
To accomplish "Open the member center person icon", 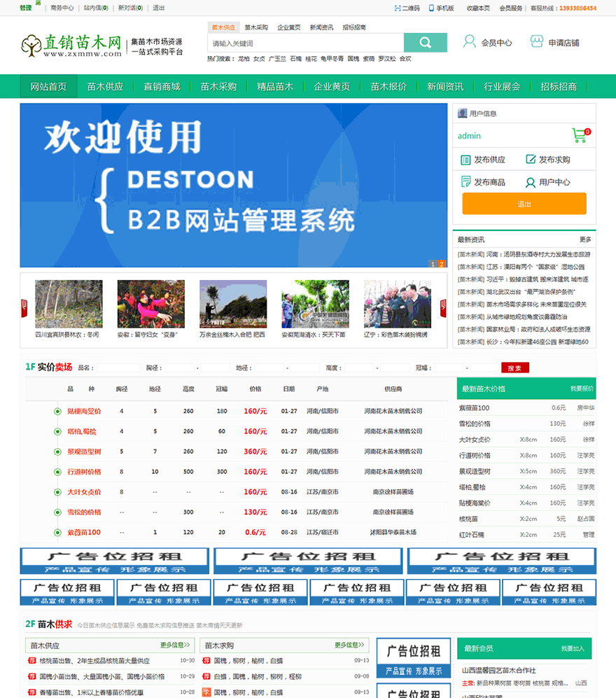I will (x=469, y=41).
